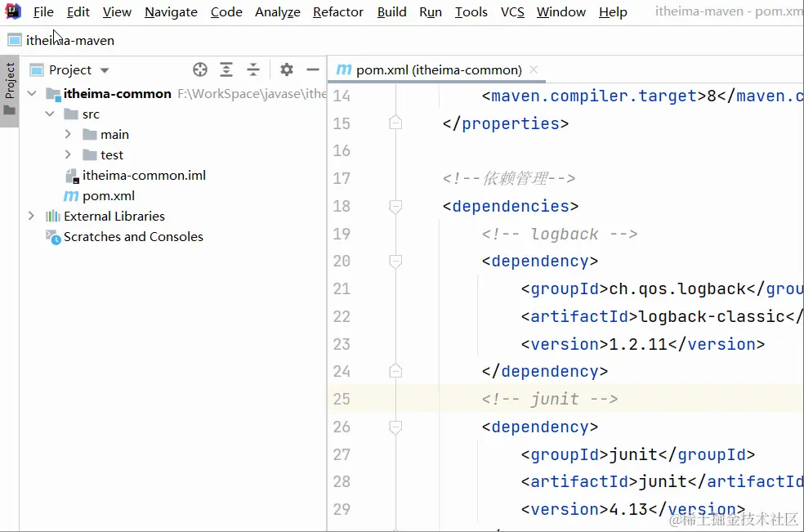Image resolution: width=804 pixels, height=532 pixels.
Task: Click the test folder icon
Action: click(x=90, y=155)
